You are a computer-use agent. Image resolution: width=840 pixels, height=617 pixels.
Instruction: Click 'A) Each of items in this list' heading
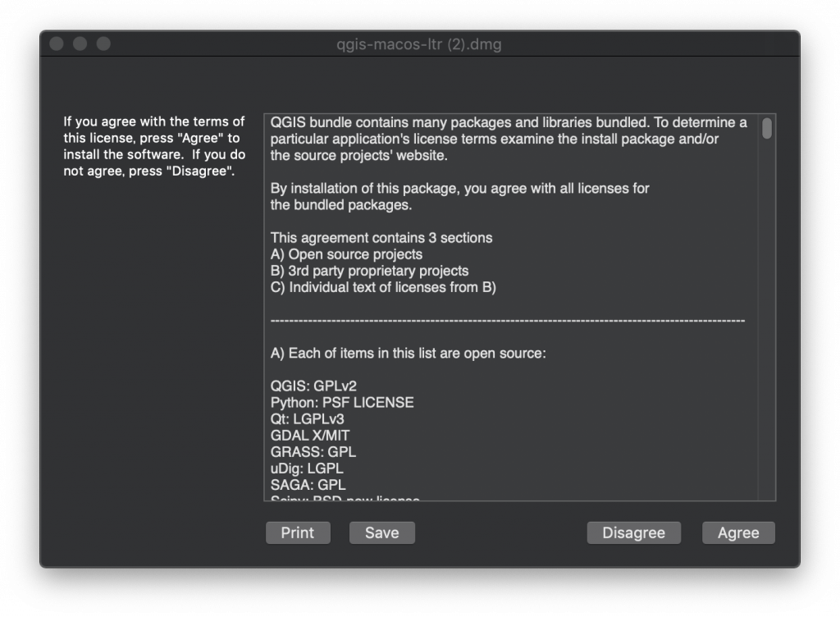[409, 354]
